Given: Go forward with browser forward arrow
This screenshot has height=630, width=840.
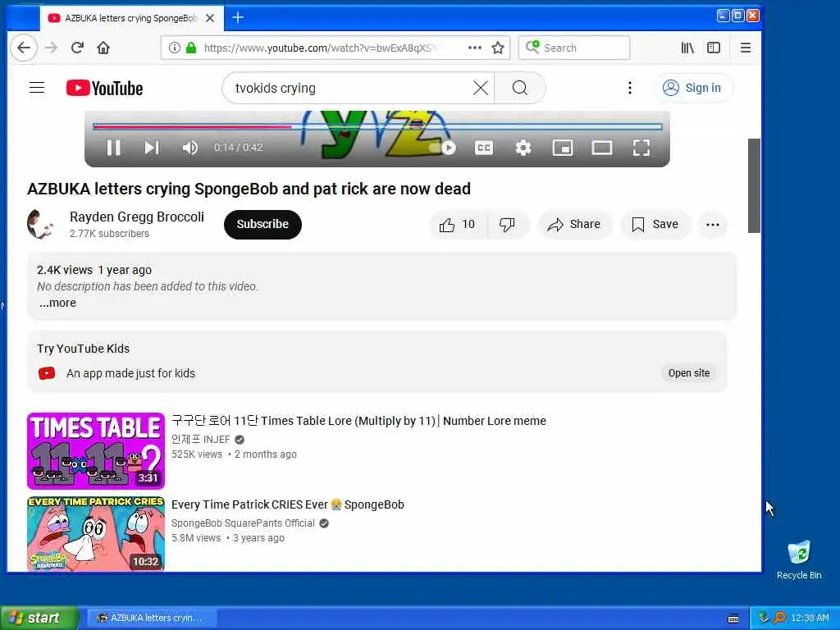Looking at the screenshot, I should pyautogui.click(x=51, y=48).
